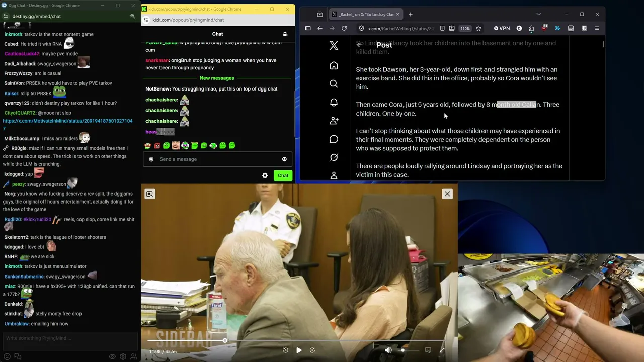Click the shield icon in Kick message box
The height and width of the screenshot is (362, 644).
coord(151,159)
